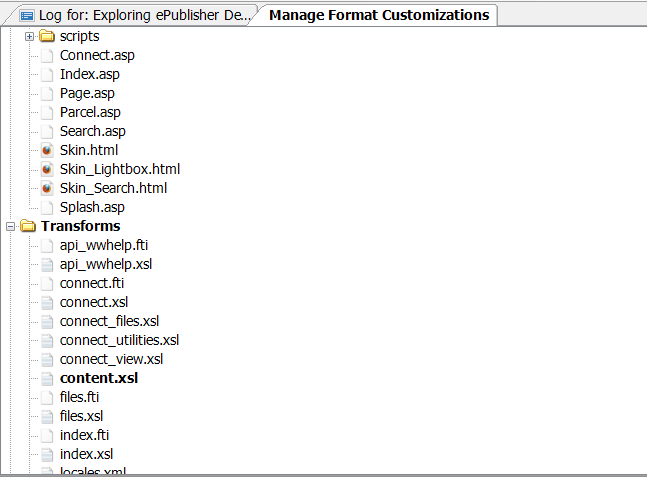This screenshot has height=478, width=647.
Task: Expand the scripts folder node
Action: [29, 36]
